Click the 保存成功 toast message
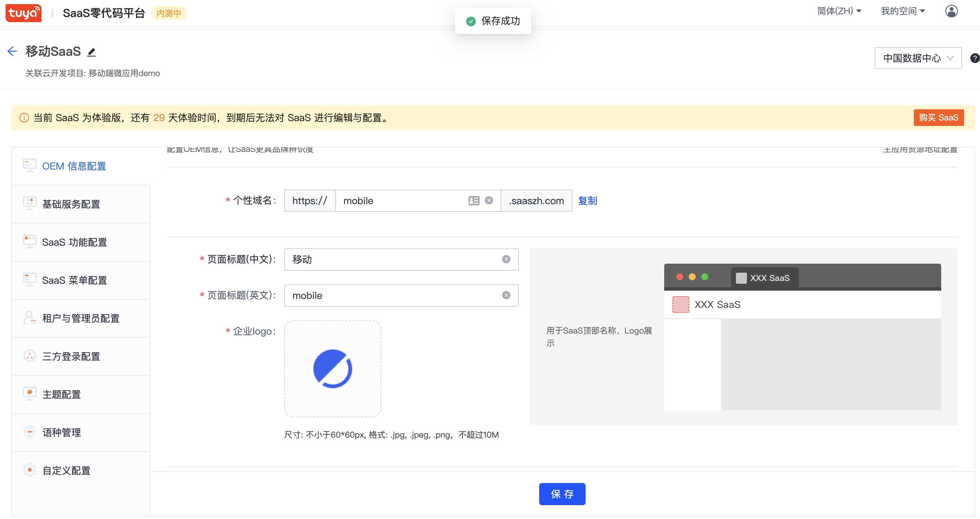This screenshot has height=519, width=980. (x=493, y=21)
